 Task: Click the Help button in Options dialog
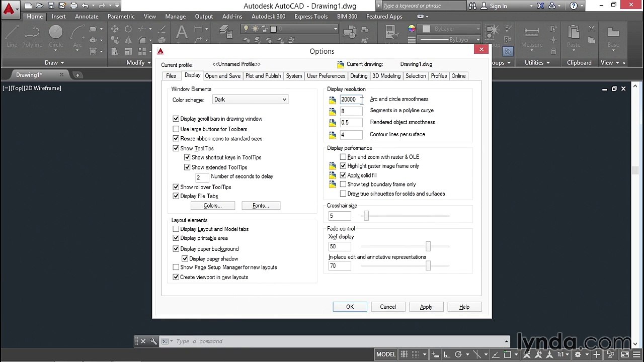[464, 307]
